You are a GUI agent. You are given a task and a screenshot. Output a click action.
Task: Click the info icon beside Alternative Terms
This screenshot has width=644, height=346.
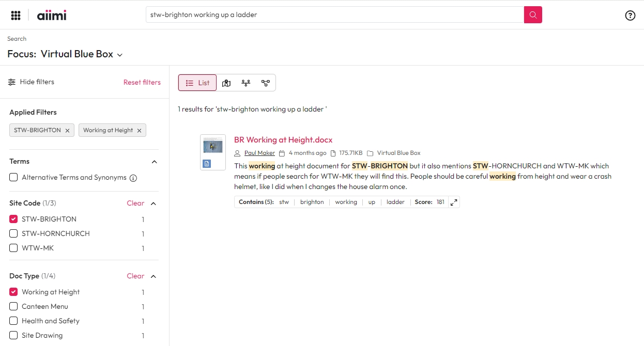pos(133,178)
